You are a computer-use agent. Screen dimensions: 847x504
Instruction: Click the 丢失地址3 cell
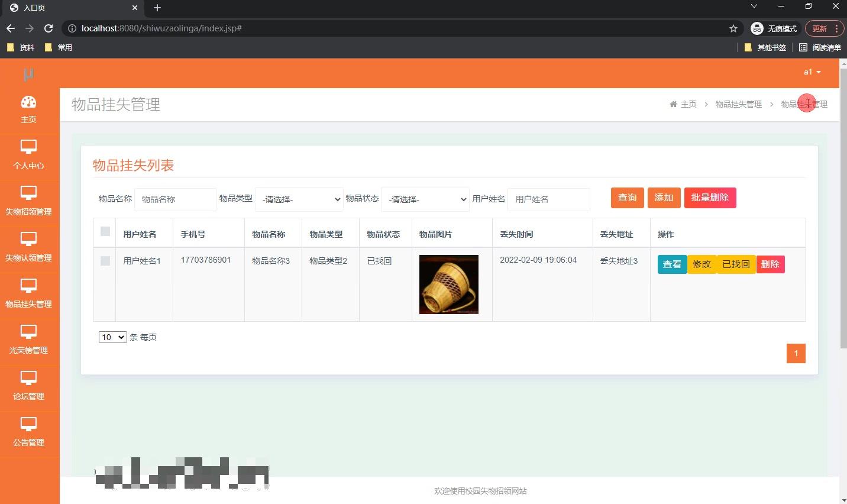(x=619, y=261)
